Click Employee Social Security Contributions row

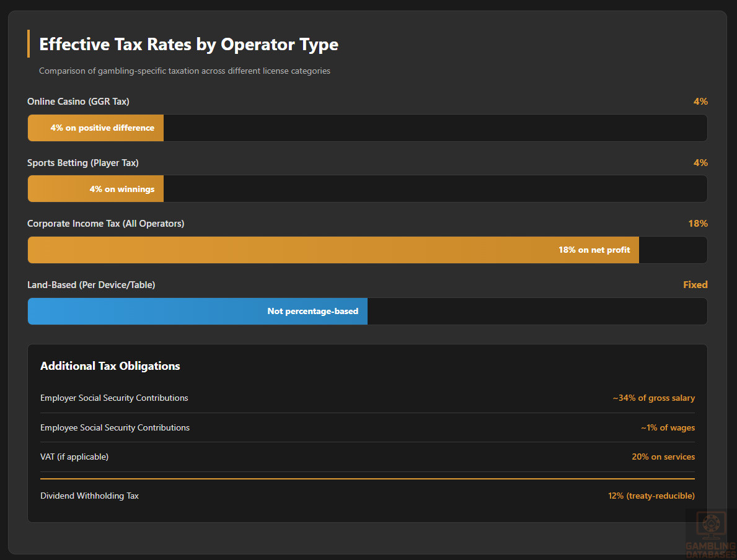point(115,427)
